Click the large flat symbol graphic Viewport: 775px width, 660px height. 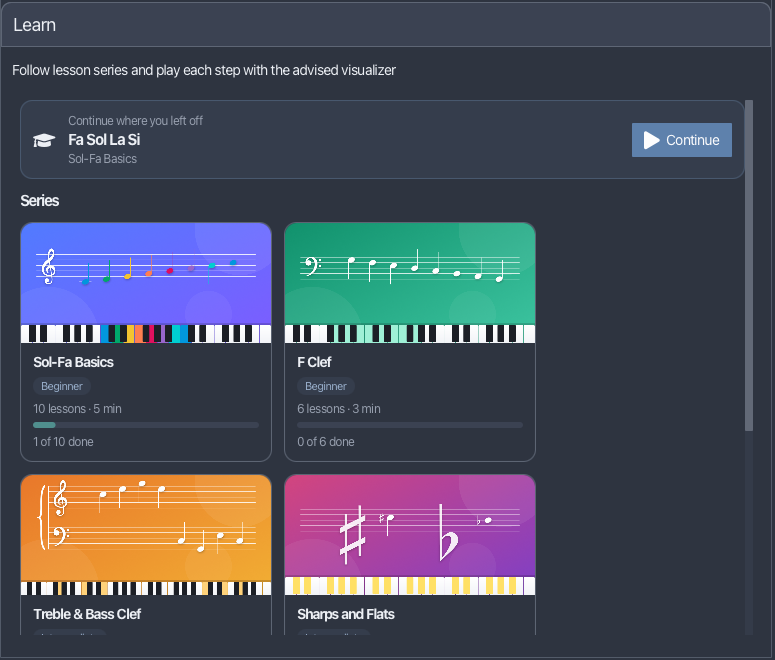click(x=448, y=533)
